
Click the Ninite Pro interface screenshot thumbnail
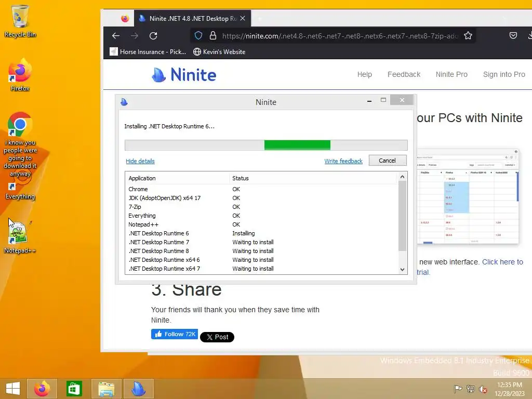[x=468, y=196]
